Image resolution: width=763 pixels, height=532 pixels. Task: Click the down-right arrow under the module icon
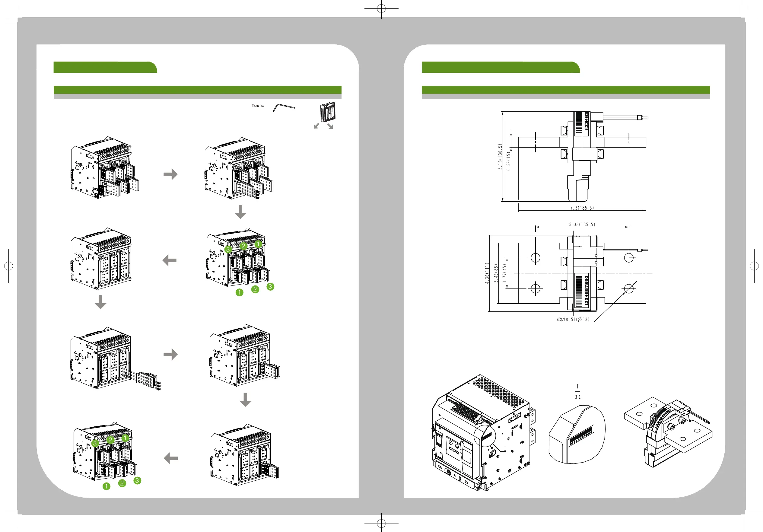[x=330, y=126]
